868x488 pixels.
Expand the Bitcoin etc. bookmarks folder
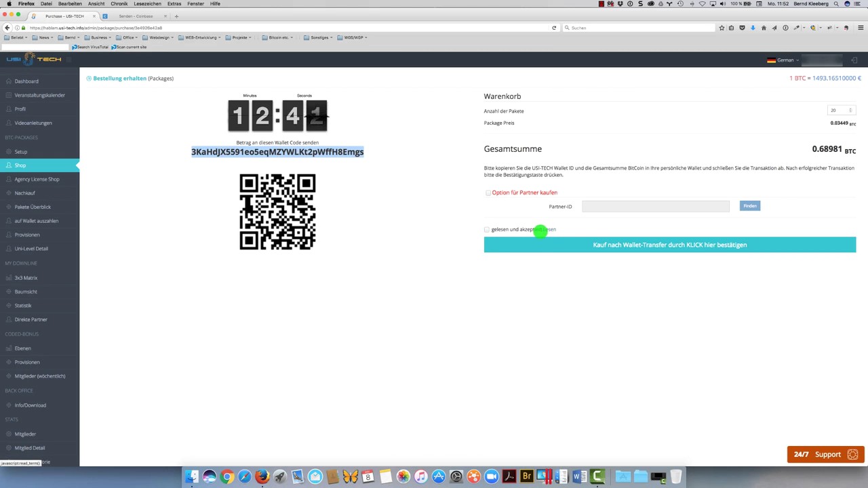click(278, 37)
